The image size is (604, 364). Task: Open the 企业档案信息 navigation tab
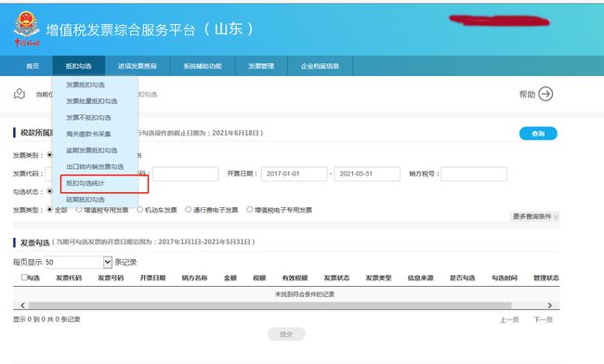coord(320,66)
